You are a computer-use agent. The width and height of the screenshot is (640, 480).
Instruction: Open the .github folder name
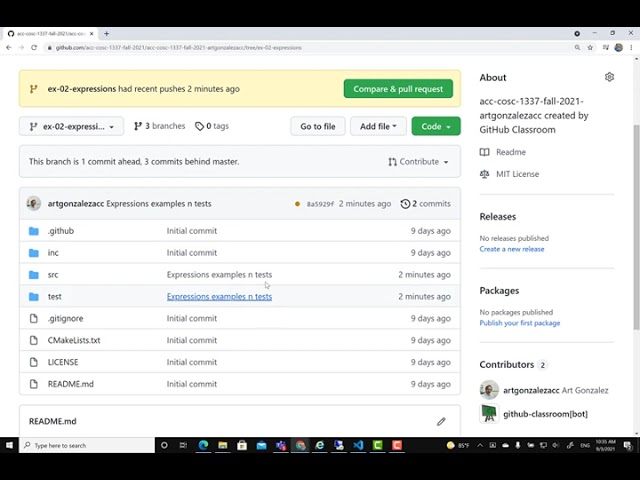click(61, 231)
